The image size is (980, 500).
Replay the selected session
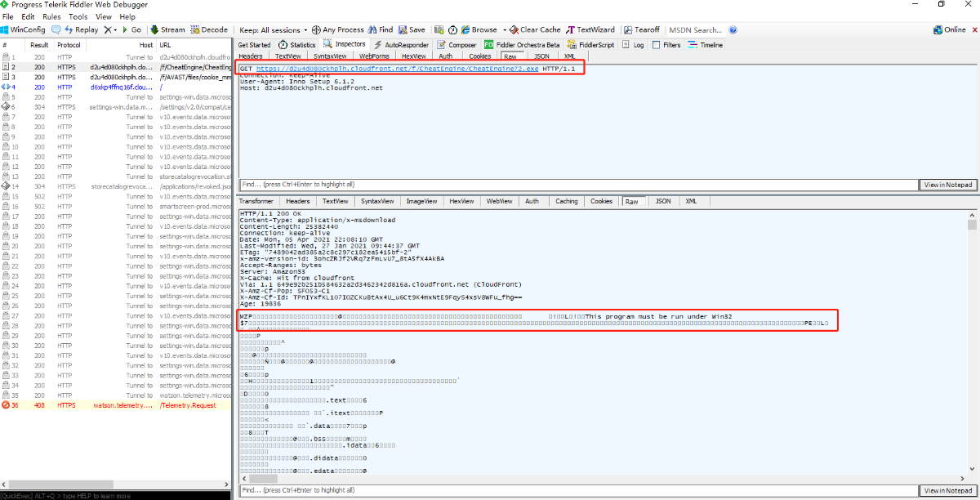point(82,29)
